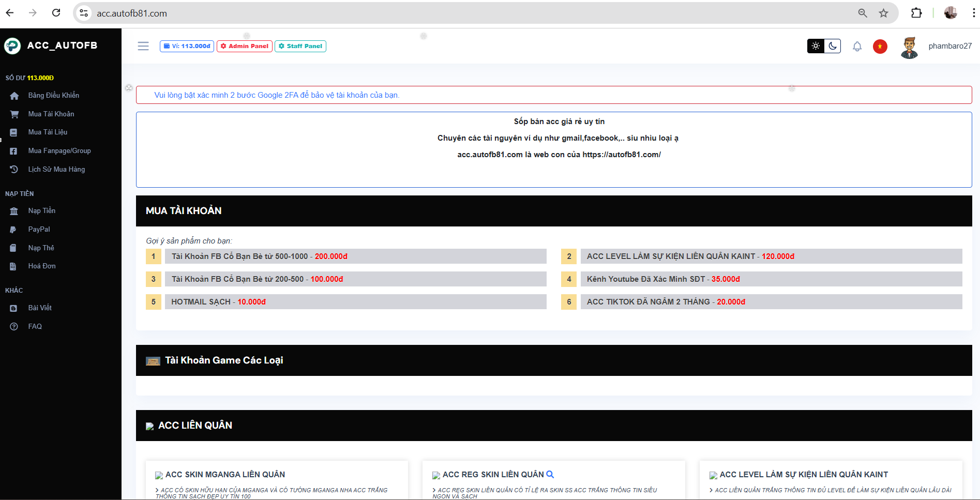Open Mua Tài Liệu in the sidebar
The image size is (980, 500).
[48, 132]
